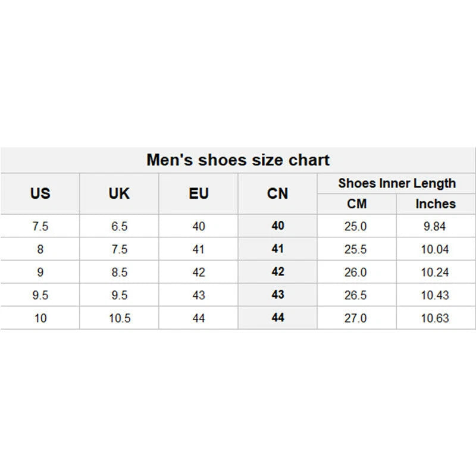Click the CN column header
This screenshot has width=476, height=476.
tap(278, 193)
